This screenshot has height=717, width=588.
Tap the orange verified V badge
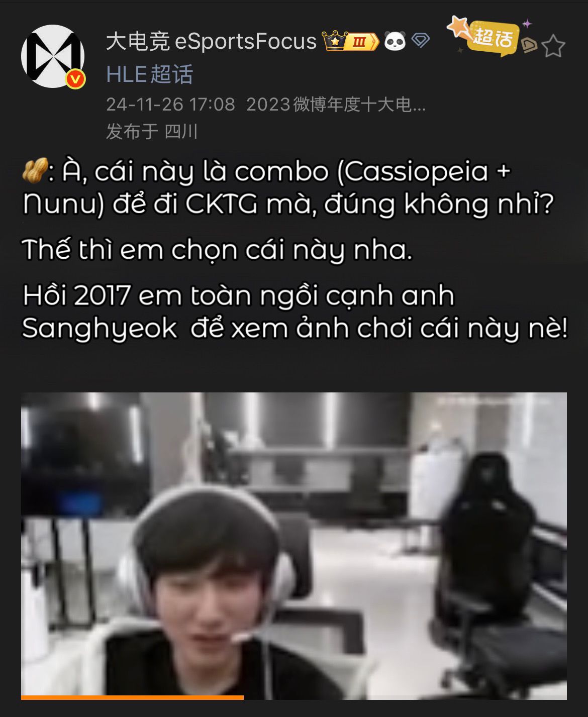coord(76,79)
